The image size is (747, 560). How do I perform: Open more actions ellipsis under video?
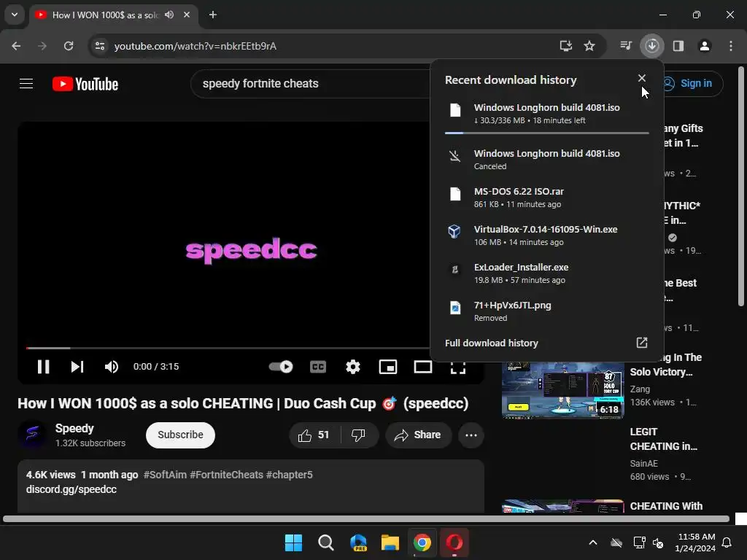point(471,435)
